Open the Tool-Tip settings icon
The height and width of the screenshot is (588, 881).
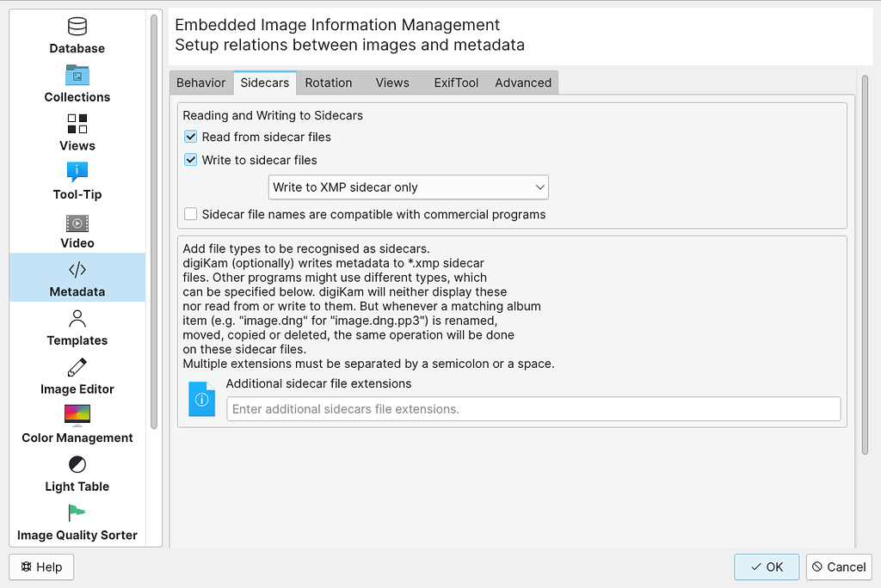(77, 172)
